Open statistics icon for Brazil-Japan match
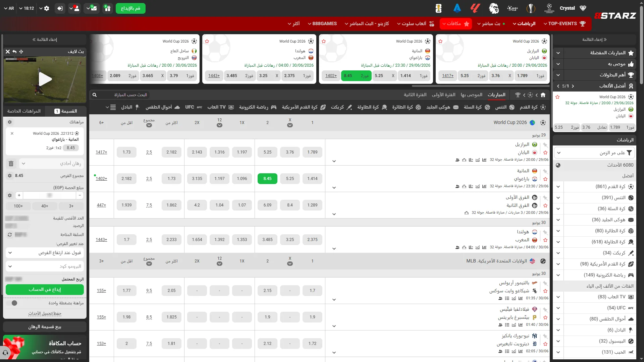644x362 pixels. [484, 160]
